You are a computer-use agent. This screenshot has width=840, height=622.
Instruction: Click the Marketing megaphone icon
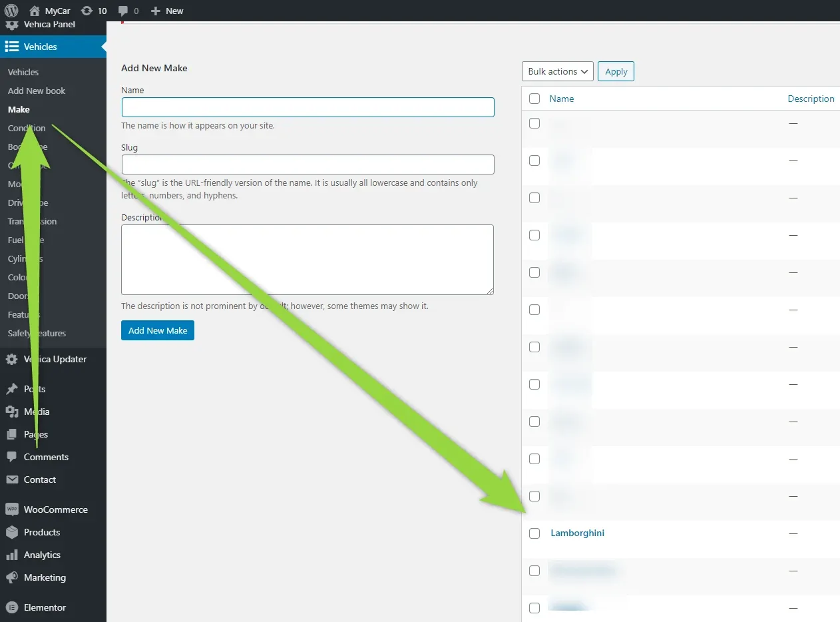tap(11, 577)
